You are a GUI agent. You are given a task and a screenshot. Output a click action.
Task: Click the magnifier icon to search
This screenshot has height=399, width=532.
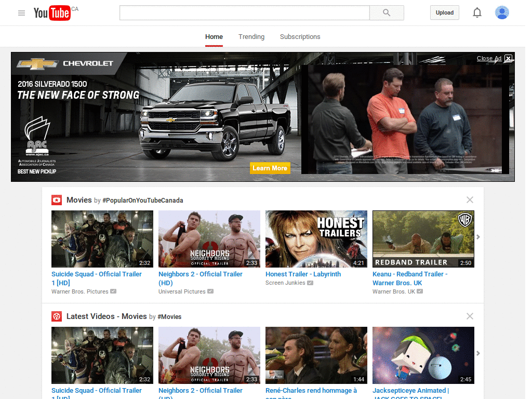tap(387, 12)
